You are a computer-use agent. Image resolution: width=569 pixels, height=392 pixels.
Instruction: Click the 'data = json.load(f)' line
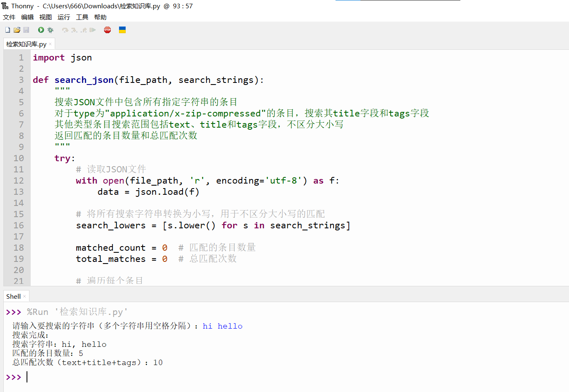pyautogui.click(x=148, y=192)
